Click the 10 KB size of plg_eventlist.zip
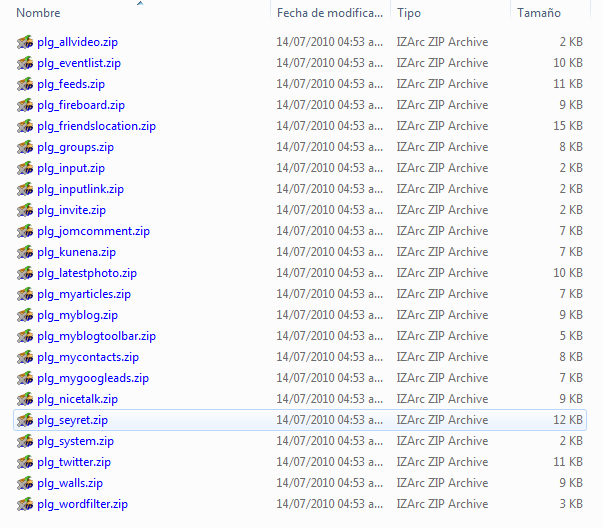Screen dimensions: 602x528 point(568,63)
